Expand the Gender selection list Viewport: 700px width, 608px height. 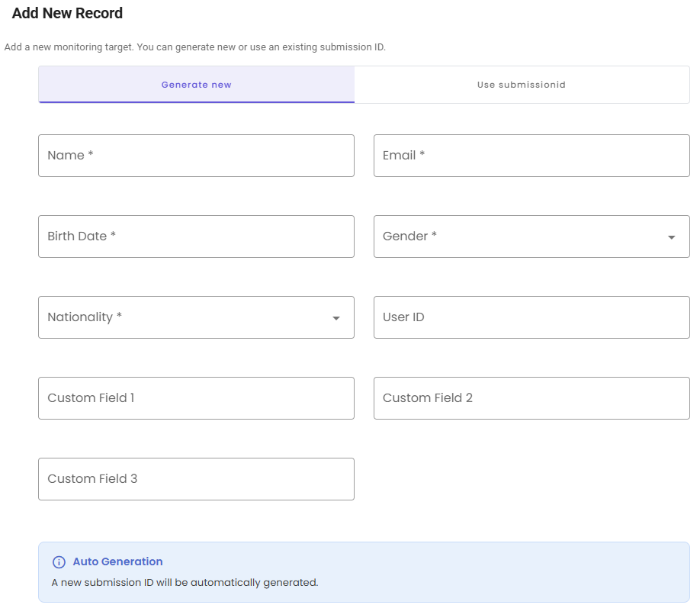click(672, 236)
